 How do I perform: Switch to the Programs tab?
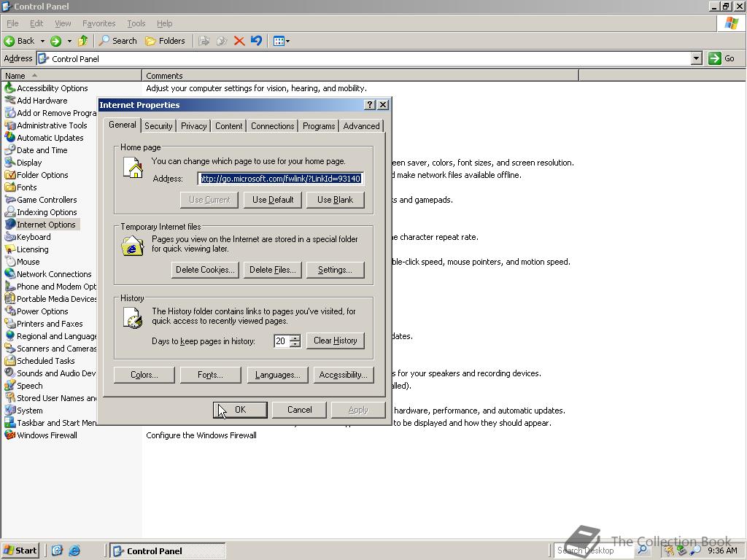(319, 126)
